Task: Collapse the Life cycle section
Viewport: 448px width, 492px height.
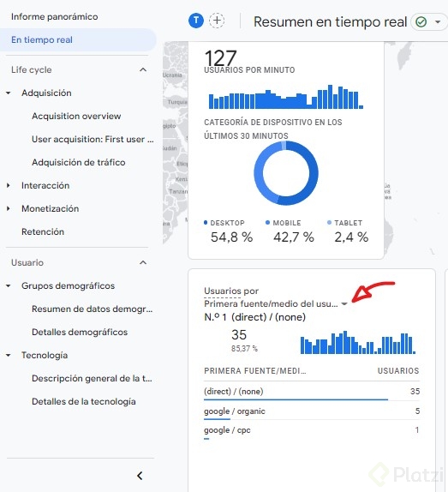Action: pos(143,69)
